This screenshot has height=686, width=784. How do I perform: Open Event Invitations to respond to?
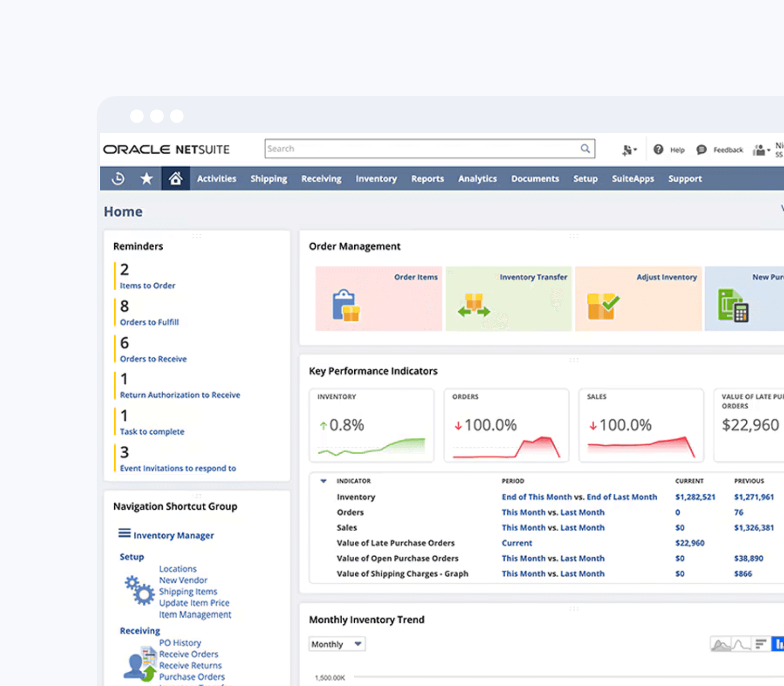178,468
